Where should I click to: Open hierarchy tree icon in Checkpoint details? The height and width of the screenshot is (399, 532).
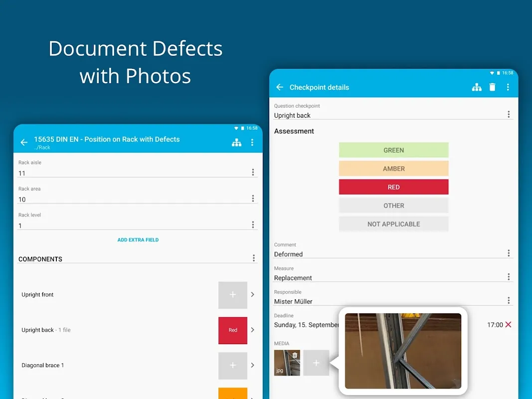tap(477, 87)
